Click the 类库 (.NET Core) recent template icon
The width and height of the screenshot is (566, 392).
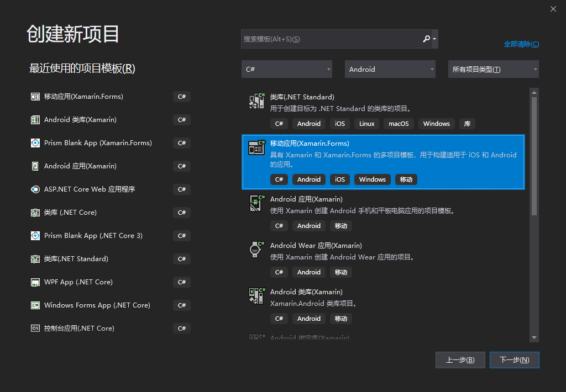[x=35, y=213]
